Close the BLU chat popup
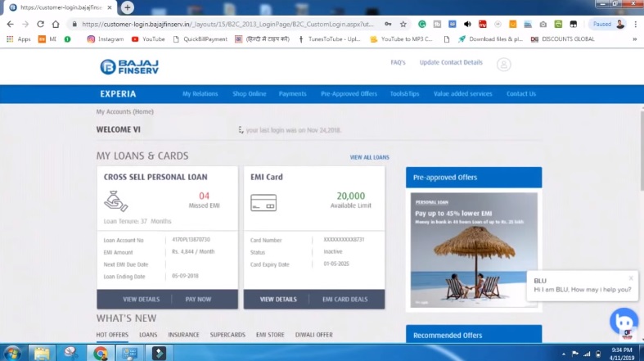The height and width of the screenshot is (361, 644). pos(631,278)
